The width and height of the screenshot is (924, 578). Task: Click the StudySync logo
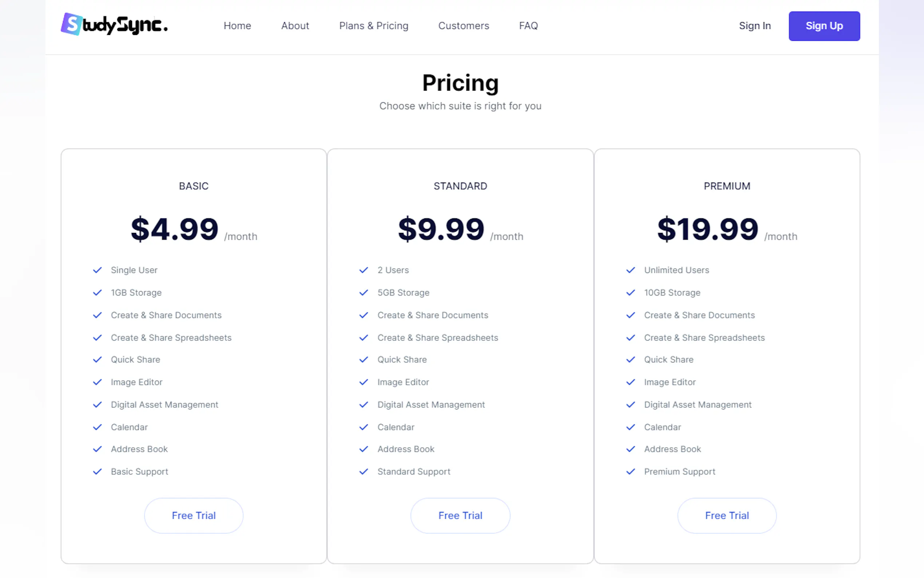[x=114, y=25]
